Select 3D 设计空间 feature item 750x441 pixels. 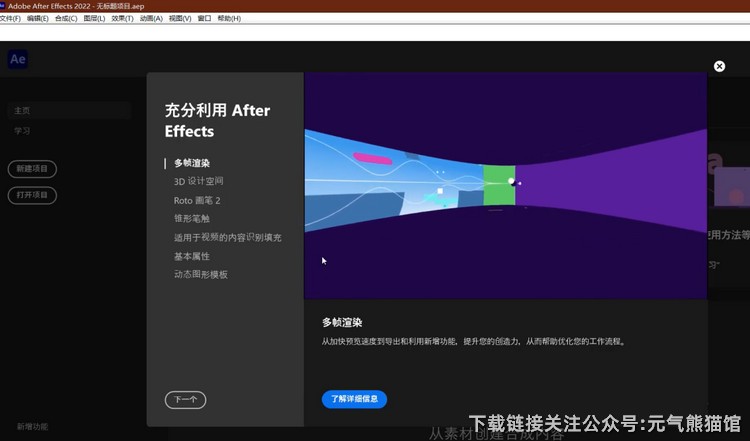[198, 182]
